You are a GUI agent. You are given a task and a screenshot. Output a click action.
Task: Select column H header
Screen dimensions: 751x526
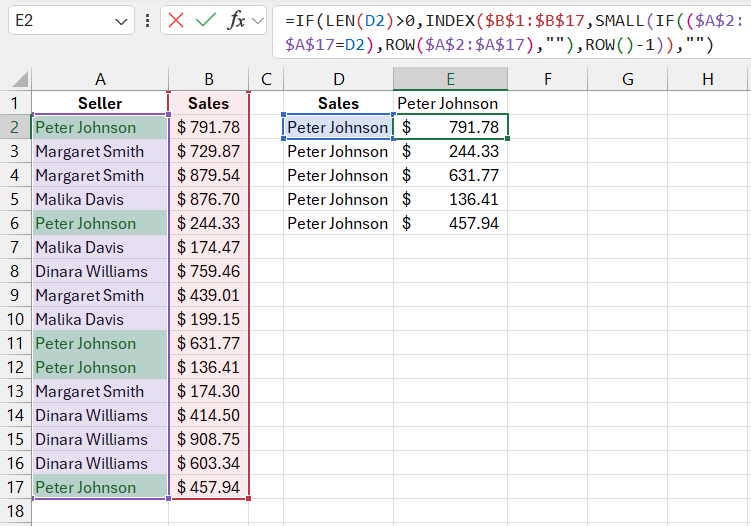(x=707, y=79)
